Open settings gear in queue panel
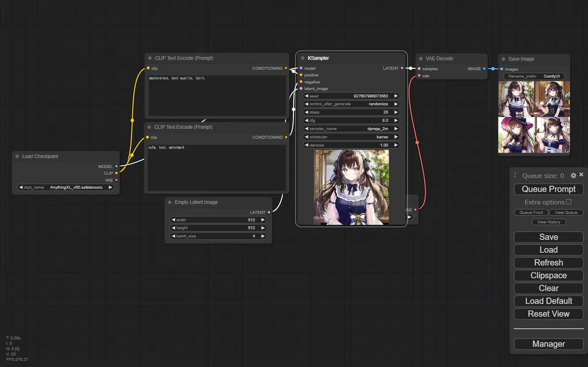 574,175
